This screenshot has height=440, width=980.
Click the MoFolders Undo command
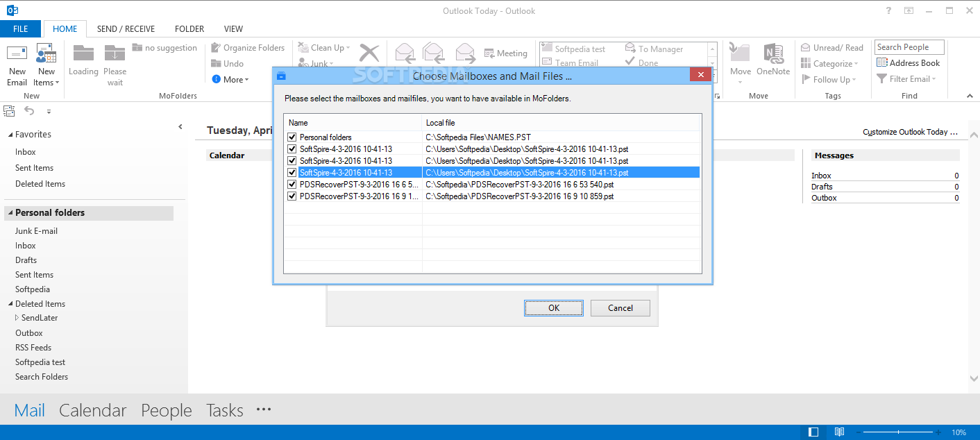tap(227, 64)
